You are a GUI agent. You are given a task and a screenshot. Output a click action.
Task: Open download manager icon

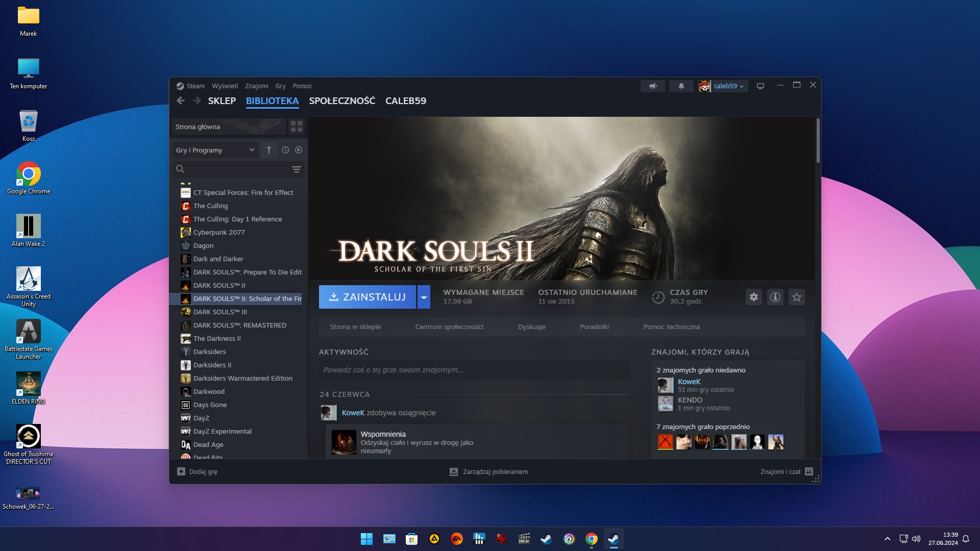[x=454, y=472]
